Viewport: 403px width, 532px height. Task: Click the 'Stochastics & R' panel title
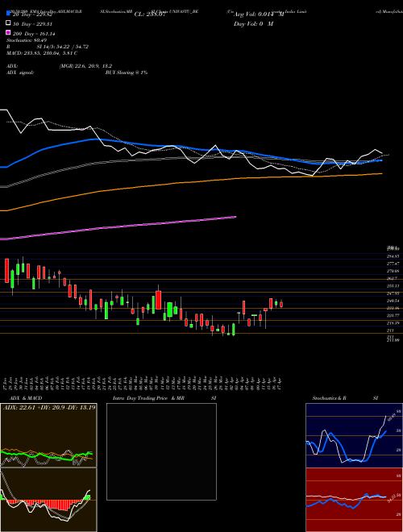pos(329,398)
